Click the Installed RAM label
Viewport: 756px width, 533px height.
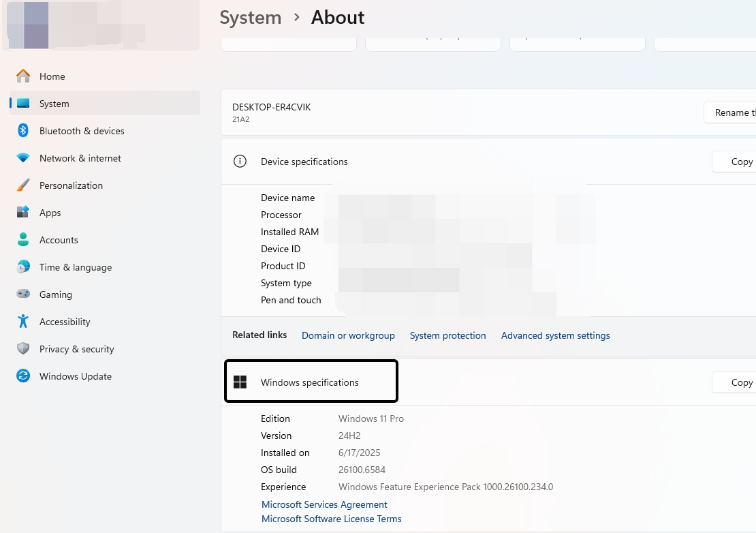[289, 232]
